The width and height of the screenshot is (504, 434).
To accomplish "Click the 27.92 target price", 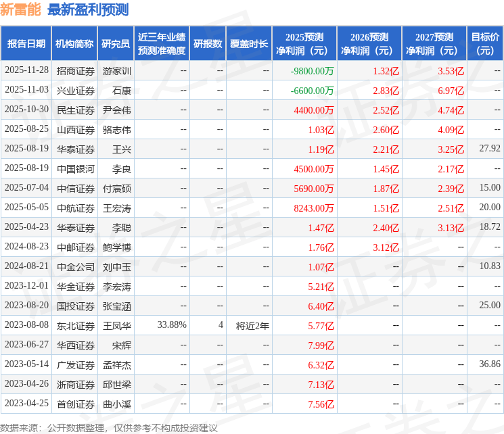I will pos(490,149).
